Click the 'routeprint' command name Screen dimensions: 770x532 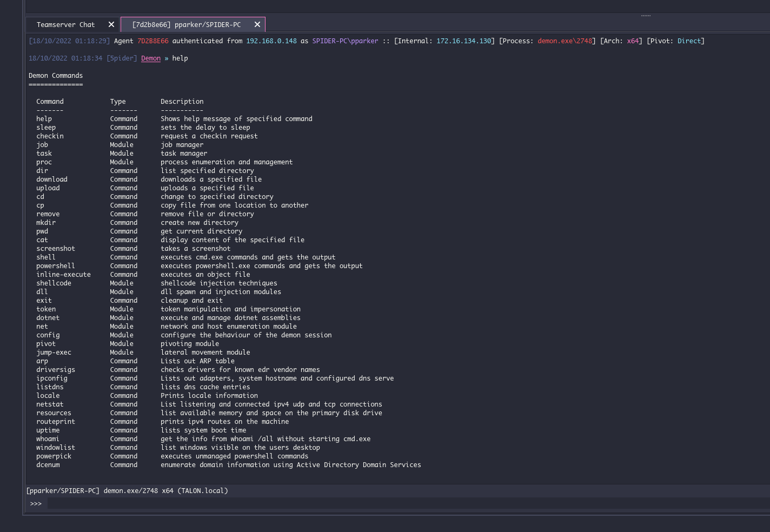[56, 422]
